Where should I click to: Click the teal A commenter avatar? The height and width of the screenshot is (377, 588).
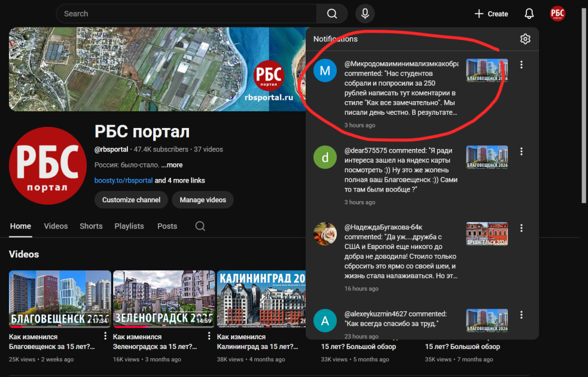pyautogui.click(x=325, y=320)
